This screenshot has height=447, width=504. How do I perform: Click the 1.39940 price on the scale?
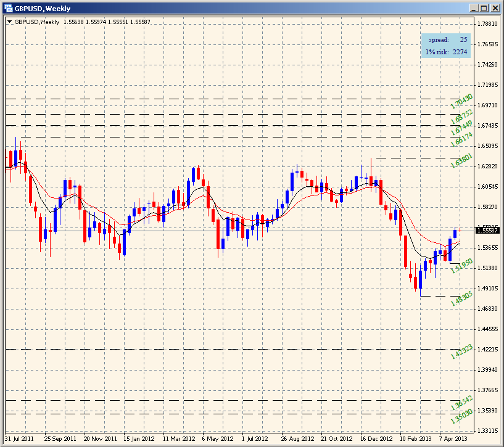coord(487,370)
